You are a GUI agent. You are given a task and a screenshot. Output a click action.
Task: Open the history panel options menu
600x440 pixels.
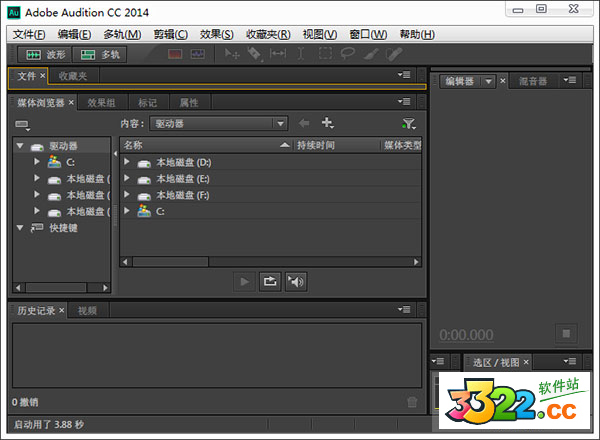pyautogui.click(x=404, y=309)
